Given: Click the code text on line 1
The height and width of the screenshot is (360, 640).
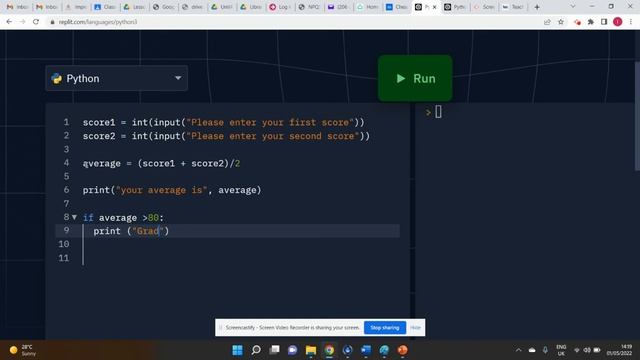Looking at the screenshot, I should click(x=223, y=122).
